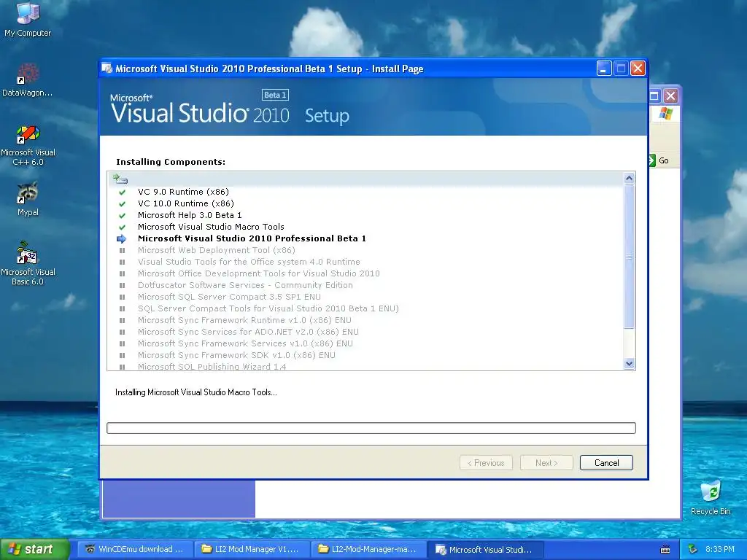Switch to WinCDEmu download taskbar item

[x=135, y=550]
